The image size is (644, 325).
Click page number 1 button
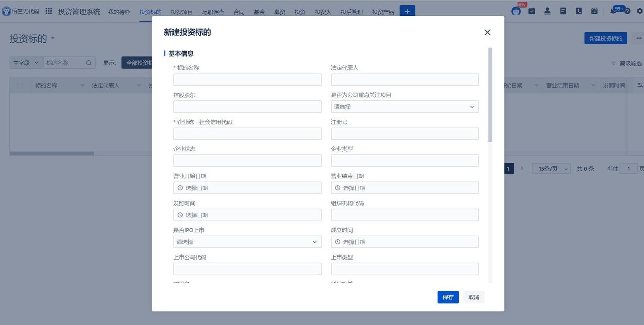(508, 169)
